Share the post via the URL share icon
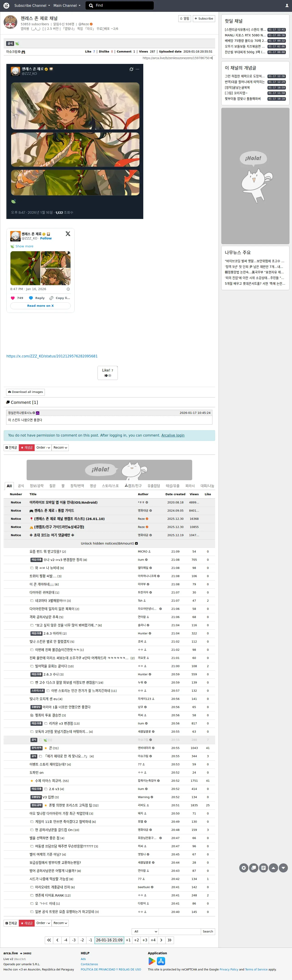This screenshot has width=292, height=980. (212, 58)
